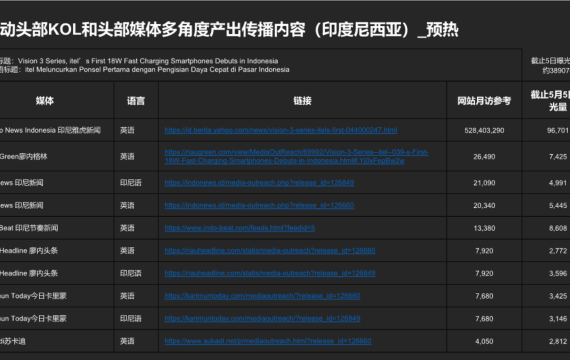The image size is (570, 360).
Task: Open karimuntoday.com link ending 126849
Action: click(x=262, y=319)
